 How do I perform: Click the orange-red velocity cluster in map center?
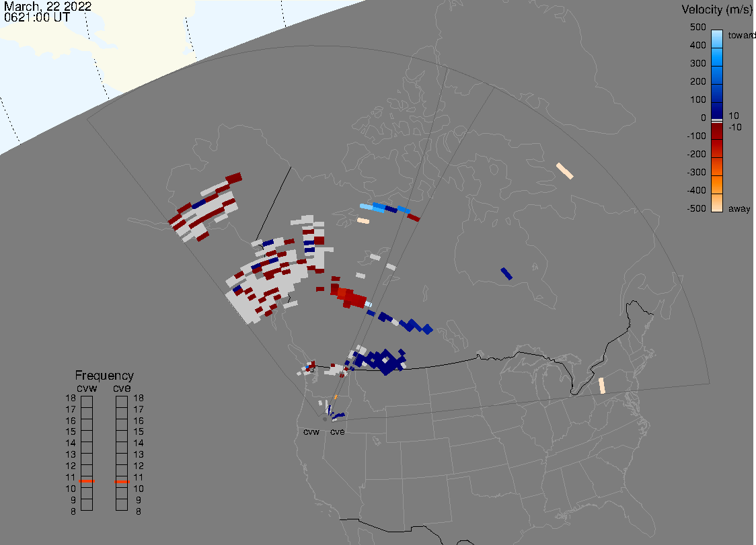click(x=350, y=294)
